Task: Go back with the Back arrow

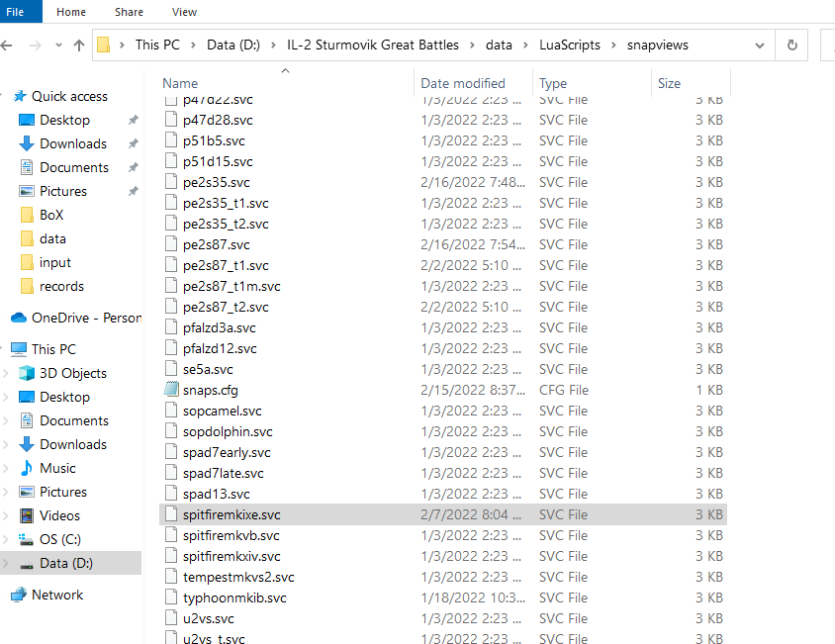Action: [x=6, y=46]
